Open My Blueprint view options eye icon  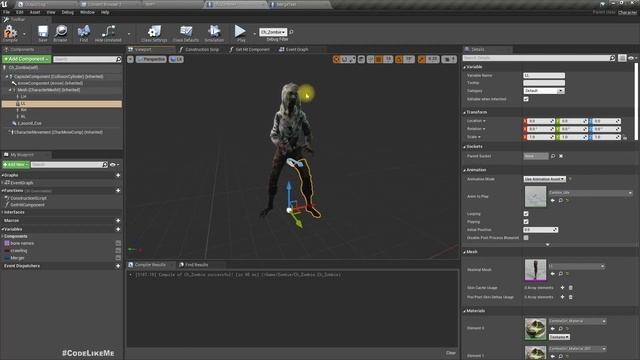coord(114,164)
